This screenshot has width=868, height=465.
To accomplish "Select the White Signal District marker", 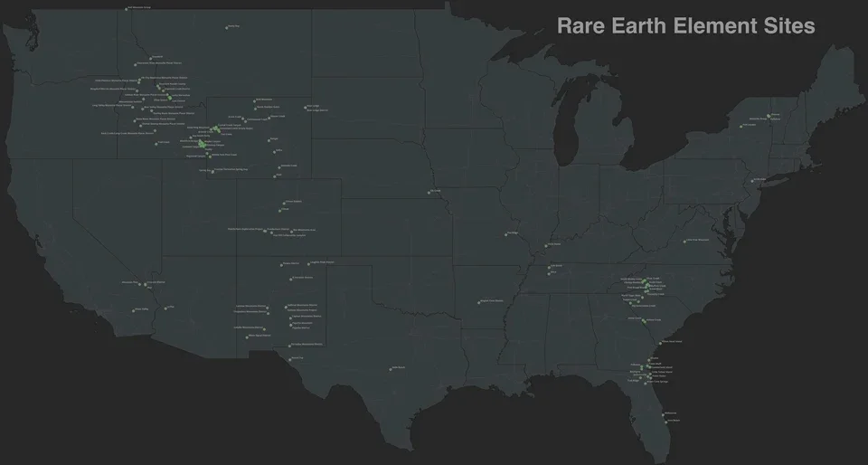I will [x=247, y=337].
